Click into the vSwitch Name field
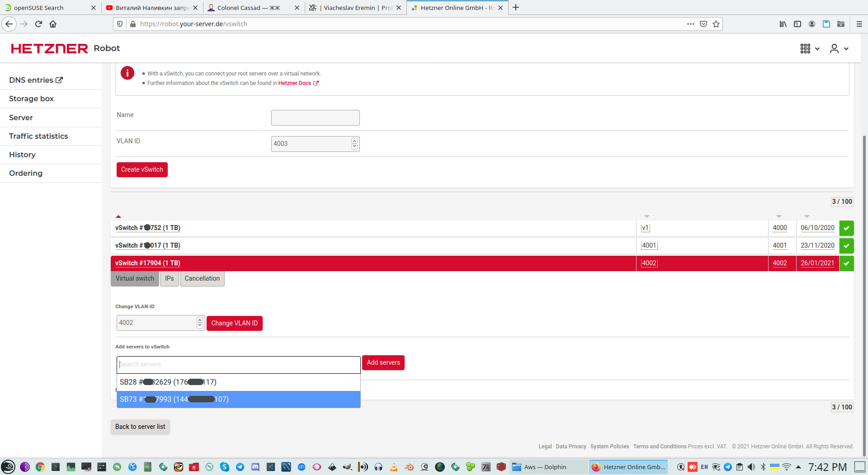This screenshot has width=868, height=475. click(316, 118)
